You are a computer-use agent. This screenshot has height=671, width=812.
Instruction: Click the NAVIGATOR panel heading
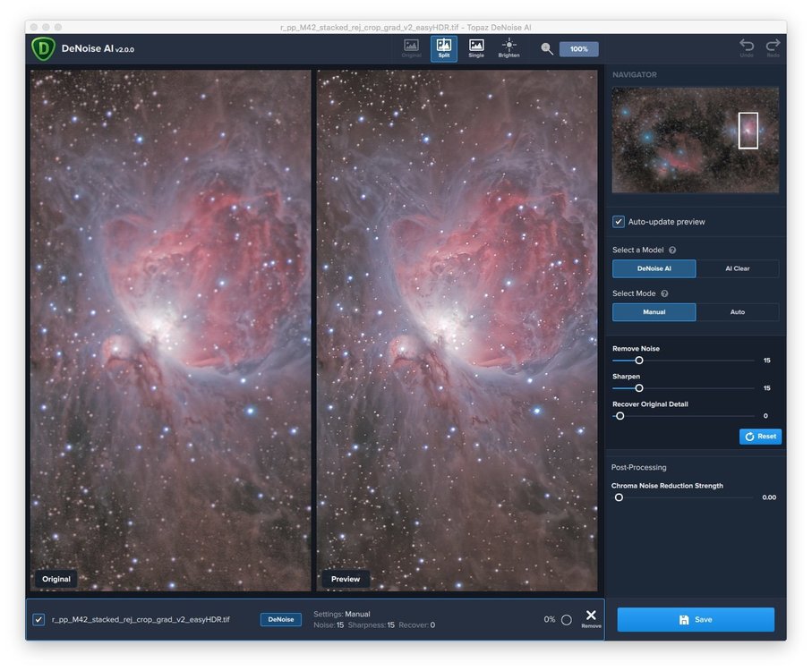click(x=635, y=74)
